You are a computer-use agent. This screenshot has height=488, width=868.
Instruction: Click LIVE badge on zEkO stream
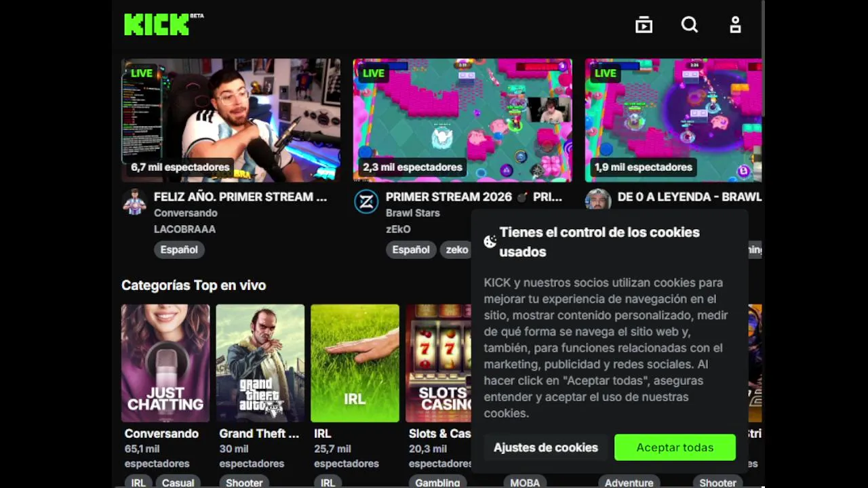(374, 73)
